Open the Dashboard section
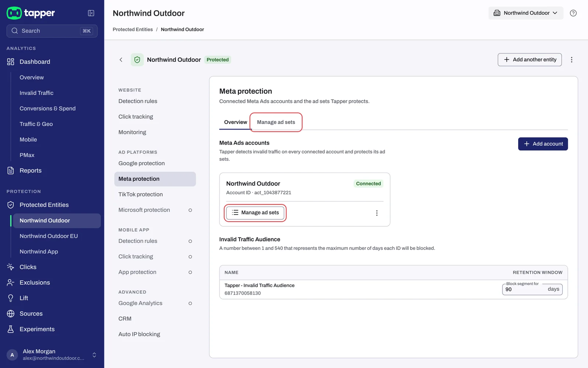Image resolution: width=588 pixels, height=368 pixels. [35, 62]
